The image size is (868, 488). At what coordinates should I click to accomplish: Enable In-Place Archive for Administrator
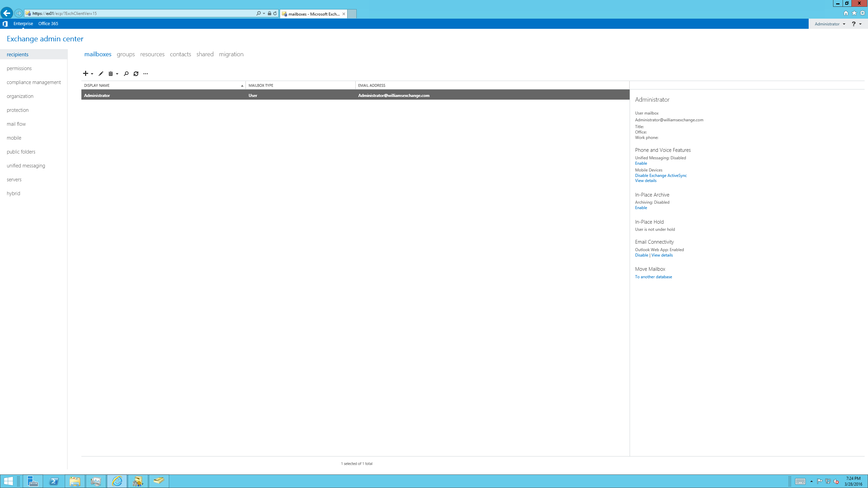click(x=640, y=207)
